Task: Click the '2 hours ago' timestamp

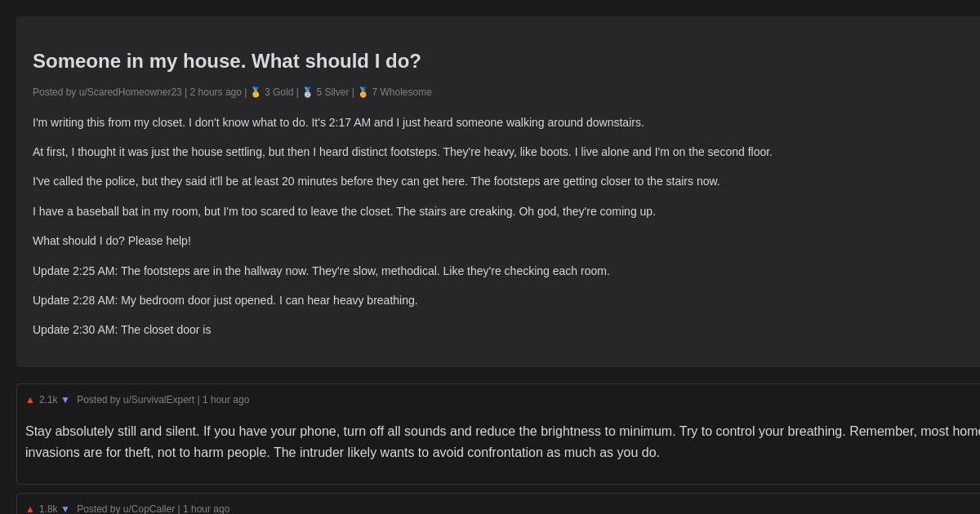Action: [x=216, y=92]
